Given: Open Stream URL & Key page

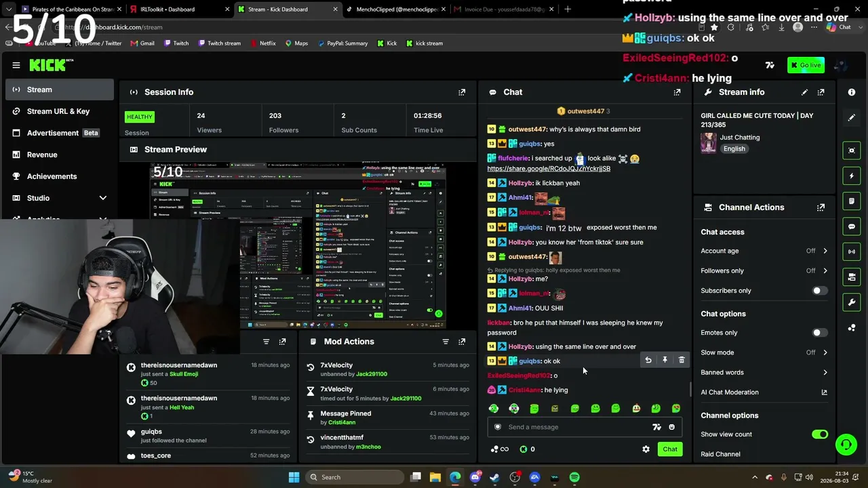Looking at the screenshot, I should coord(60,111).
